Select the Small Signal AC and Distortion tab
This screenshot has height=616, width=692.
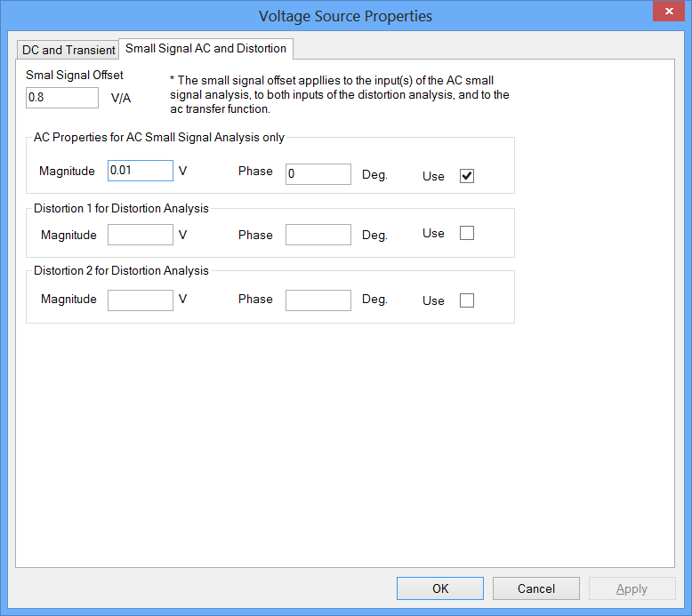click(x=205, y=49)
